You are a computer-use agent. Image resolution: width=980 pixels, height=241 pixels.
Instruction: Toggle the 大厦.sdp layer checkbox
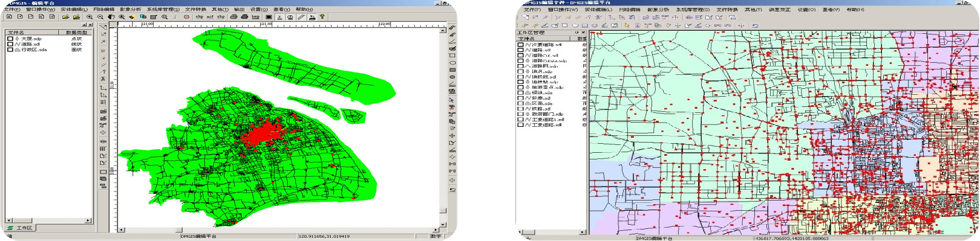point(10,39)
